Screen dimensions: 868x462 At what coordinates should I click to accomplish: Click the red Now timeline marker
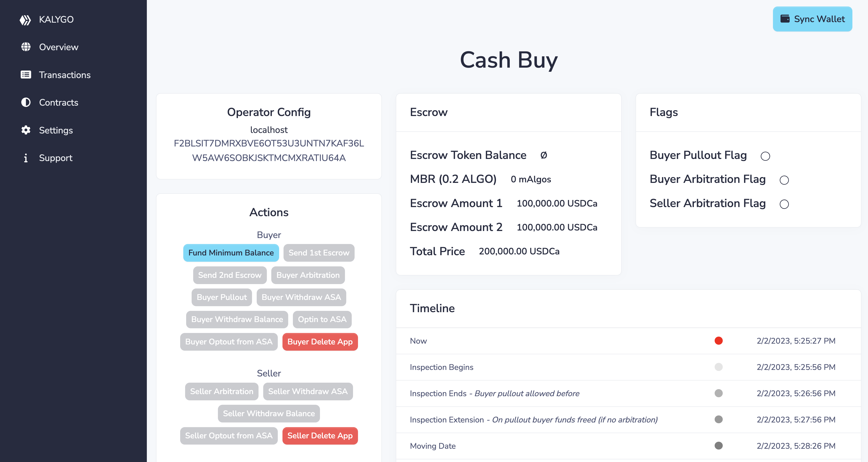[718, 341]
